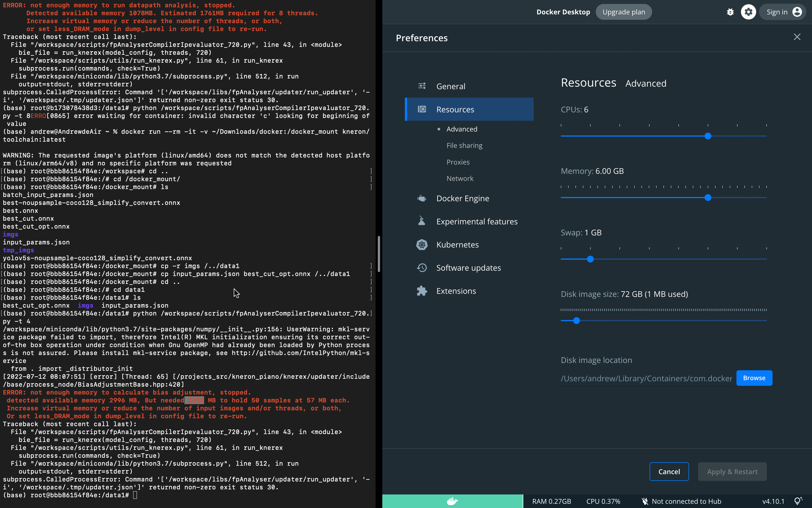812x508 pixels.
Task: Click the Docker whale status bar icon
Action: pyautogui.click(x=452, y=501)
